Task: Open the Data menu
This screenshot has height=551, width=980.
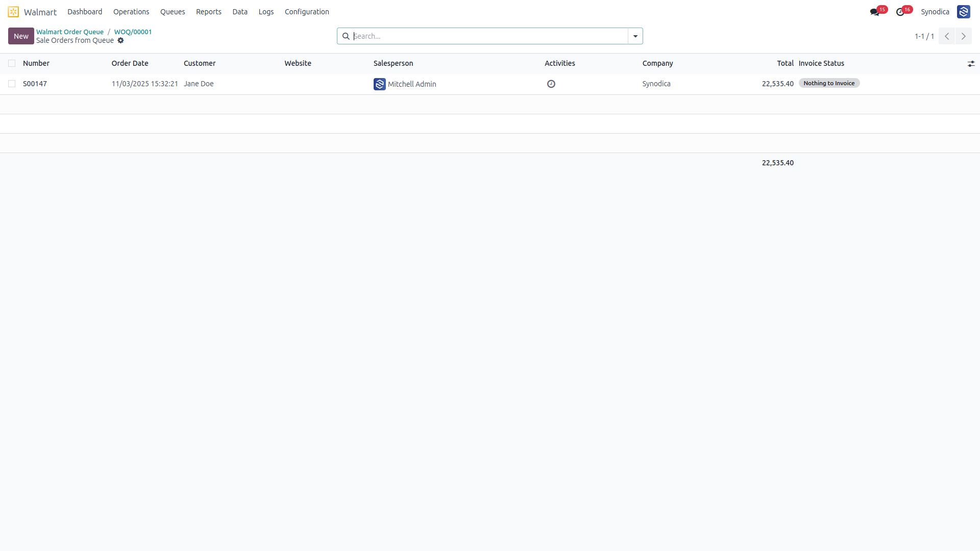Action: [x=240, y=12]
